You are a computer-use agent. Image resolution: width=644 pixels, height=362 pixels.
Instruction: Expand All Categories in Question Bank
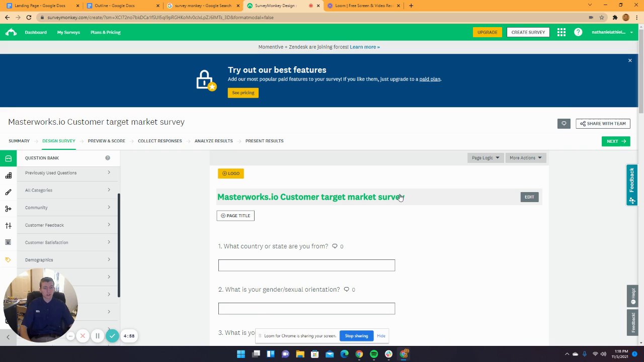(67, 190)
